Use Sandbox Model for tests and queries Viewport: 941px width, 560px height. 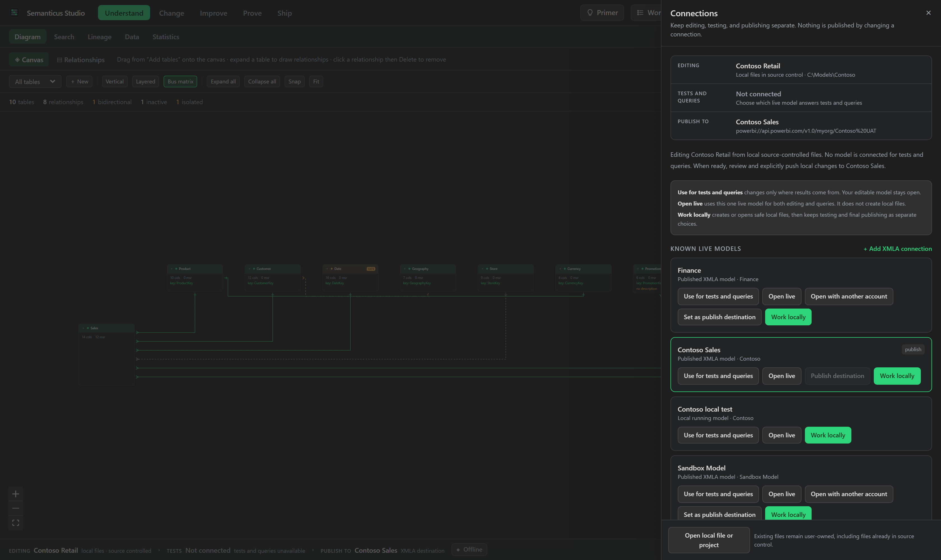718,494
